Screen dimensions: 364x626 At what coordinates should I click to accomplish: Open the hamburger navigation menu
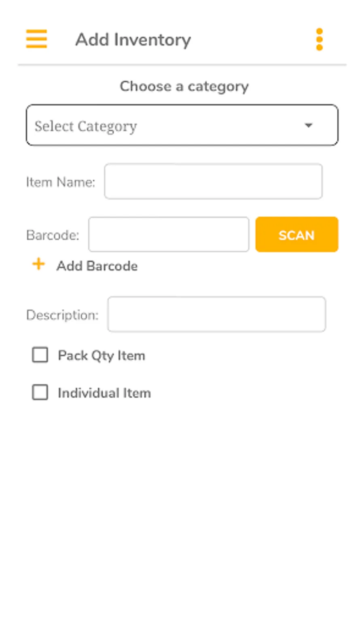(36, 39)
